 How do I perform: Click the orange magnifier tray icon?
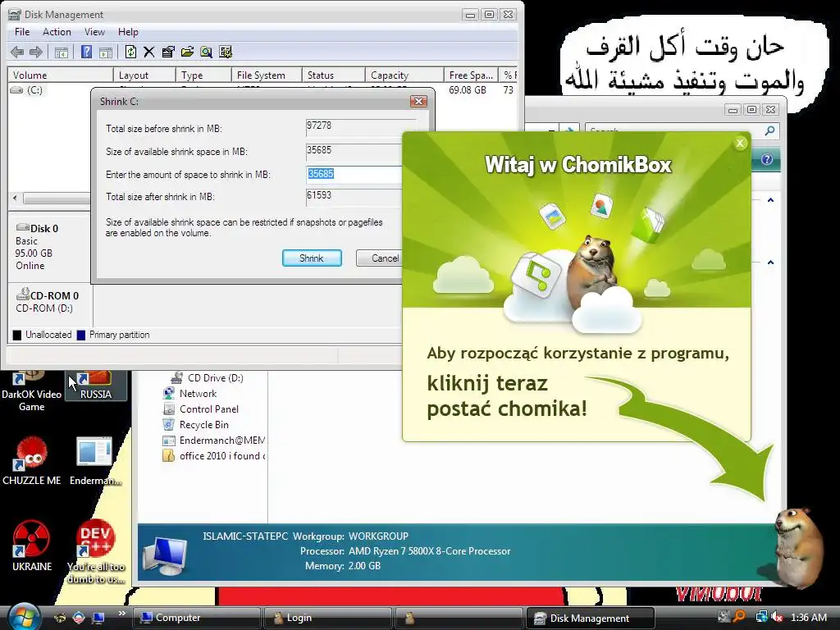tap(740, 617)
